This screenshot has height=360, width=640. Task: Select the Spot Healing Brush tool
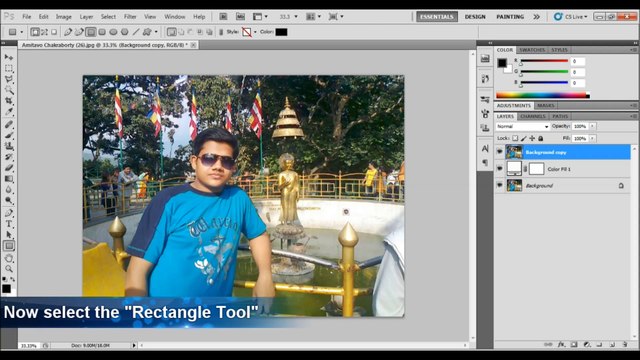click(x=9, y=124)
